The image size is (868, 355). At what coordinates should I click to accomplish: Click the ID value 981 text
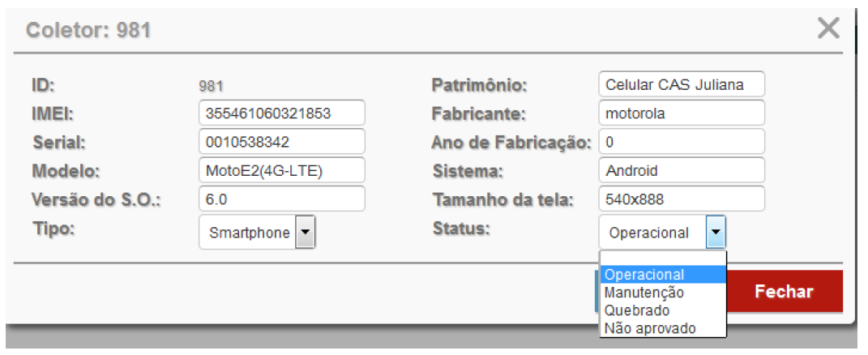coord(211,85)
